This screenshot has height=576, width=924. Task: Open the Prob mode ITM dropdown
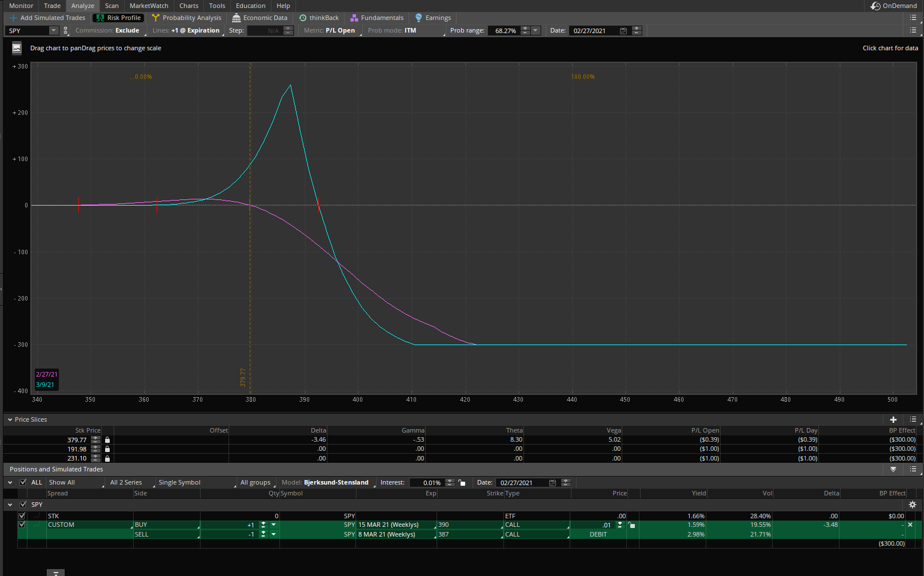pos(406,31)
